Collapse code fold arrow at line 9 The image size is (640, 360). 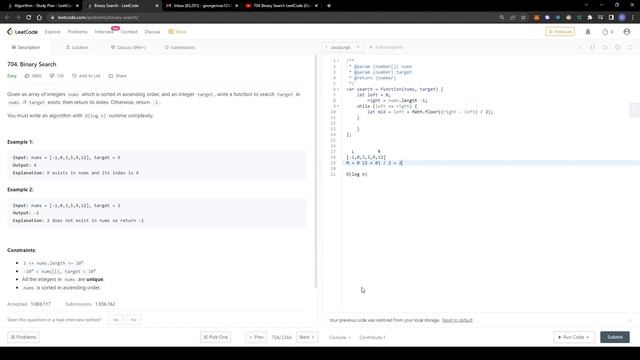point(338,106)
